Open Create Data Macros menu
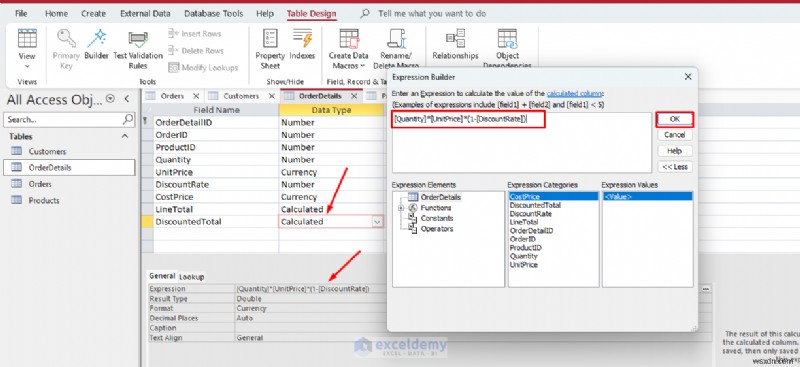The height and width of the screenshot is (367, 800). 348,49
